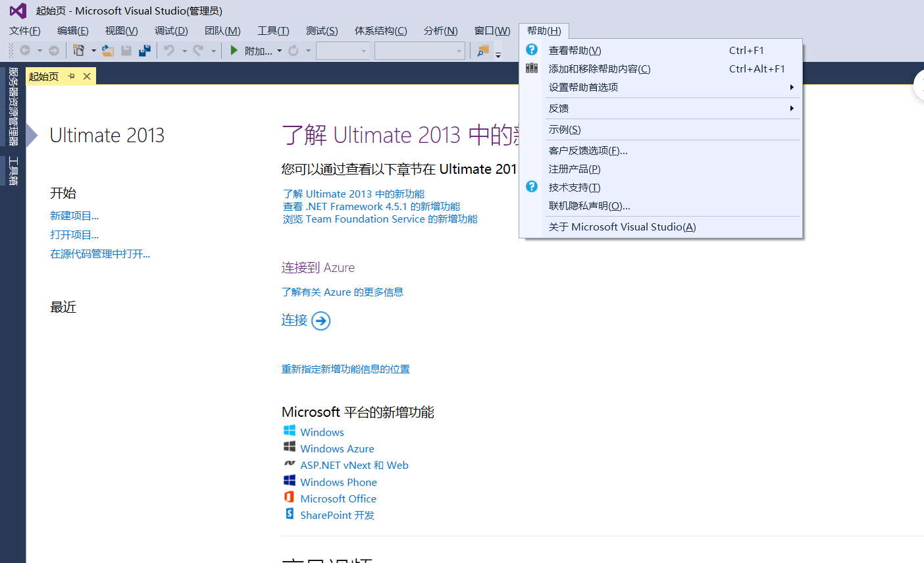
Task: Click the help icon beside 查看帮助
Action: click(x=532, y=49)
